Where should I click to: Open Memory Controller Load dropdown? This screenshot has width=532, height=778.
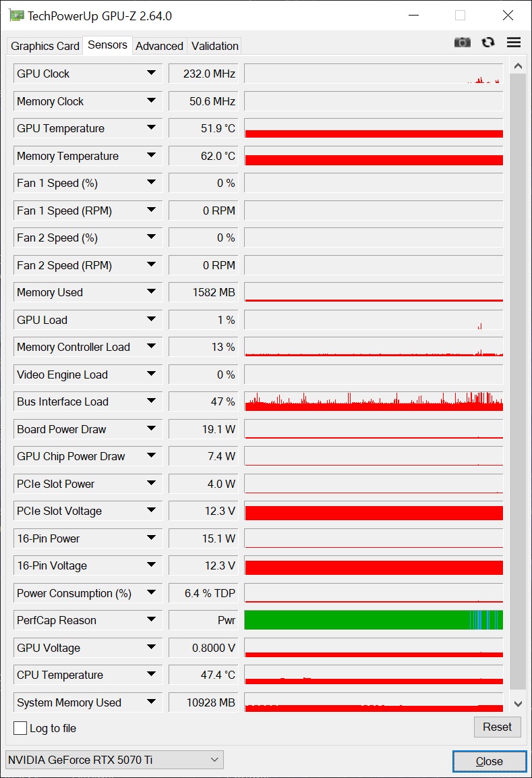click(x=151, y=346)
